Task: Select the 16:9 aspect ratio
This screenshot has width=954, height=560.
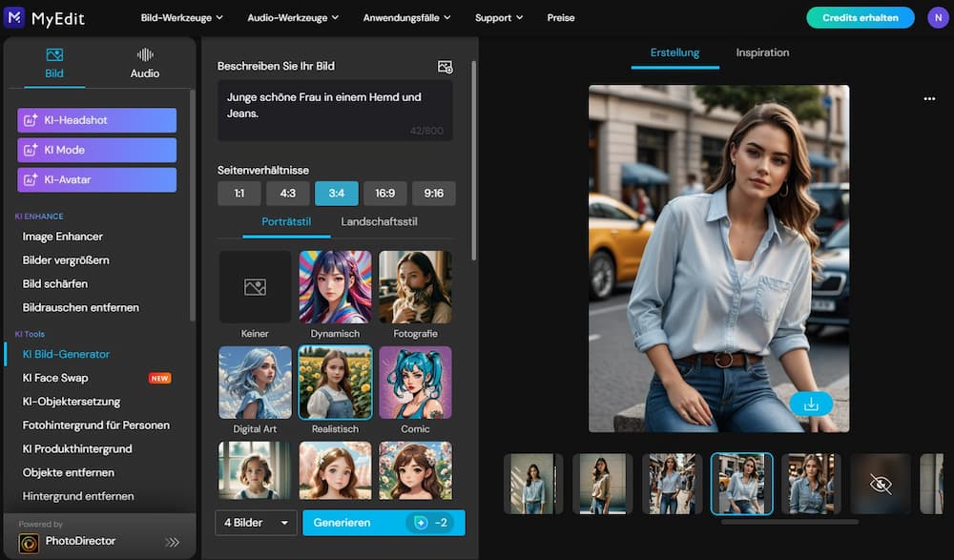Action: click(384, 193)
